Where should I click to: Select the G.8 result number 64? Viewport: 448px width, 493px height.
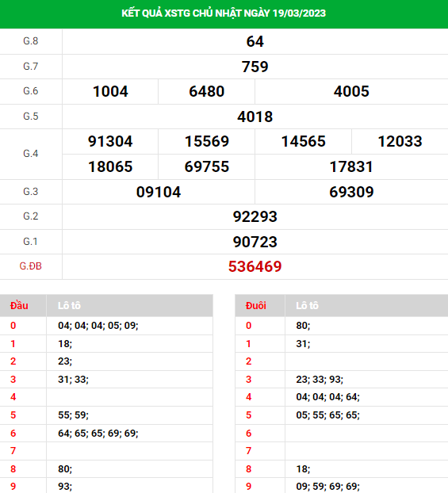[255, 41]
